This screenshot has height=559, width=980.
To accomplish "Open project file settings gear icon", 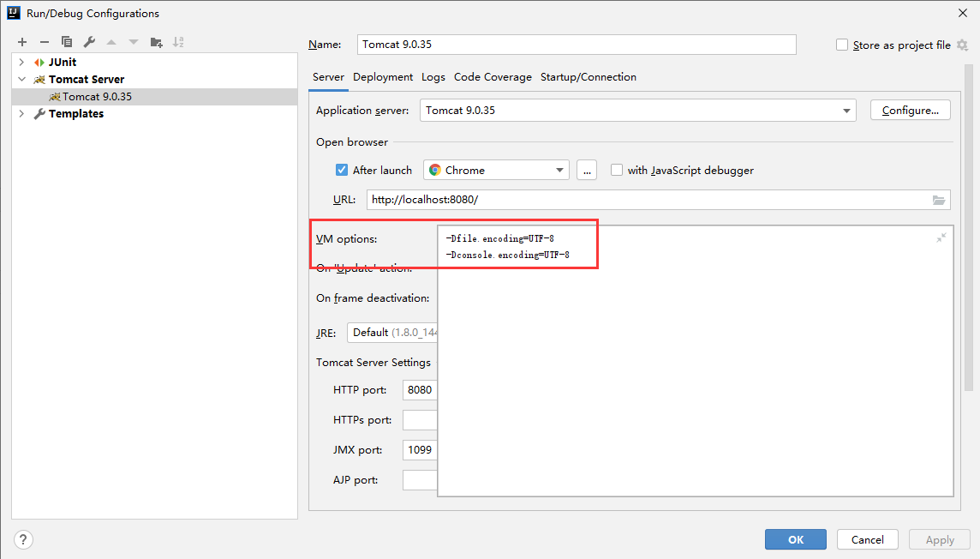I will click(963, 45).
